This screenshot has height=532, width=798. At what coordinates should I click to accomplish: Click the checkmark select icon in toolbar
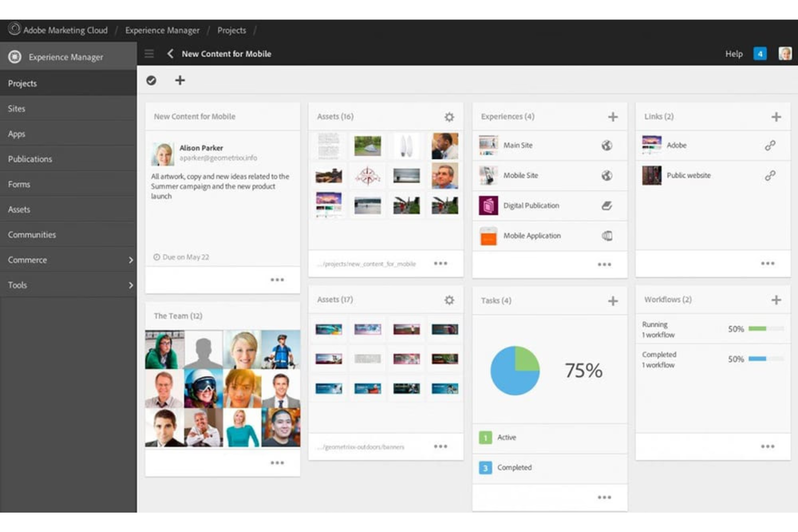click(x=152, y=80)
